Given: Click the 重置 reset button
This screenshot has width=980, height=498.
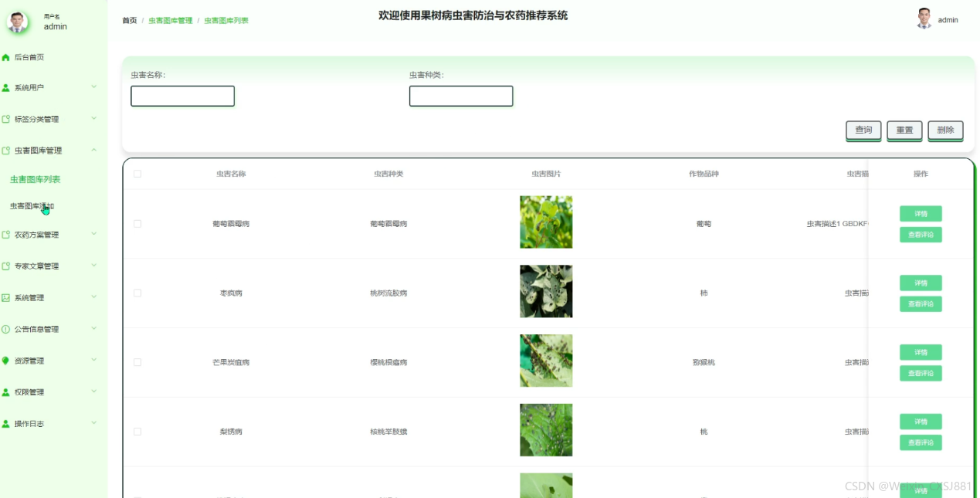Looking at the screenshot, I should pos(904,130).
